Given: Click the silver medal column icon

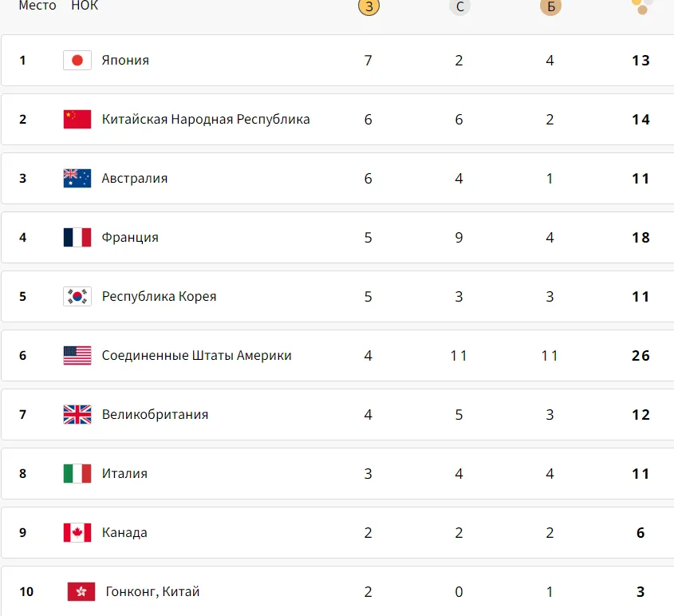Looking at the screenshot, I should tap(459, 6).
